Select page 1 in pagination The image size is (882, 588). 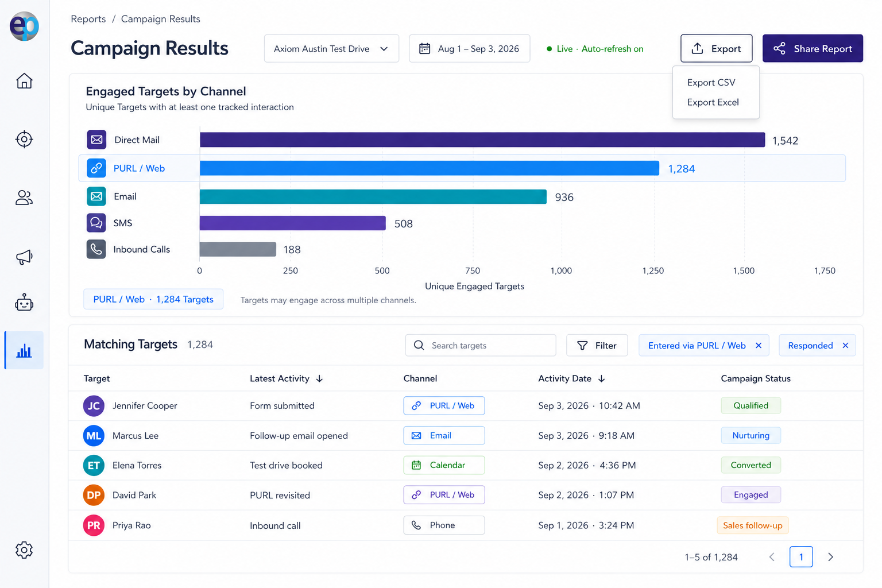click(801, 557)
